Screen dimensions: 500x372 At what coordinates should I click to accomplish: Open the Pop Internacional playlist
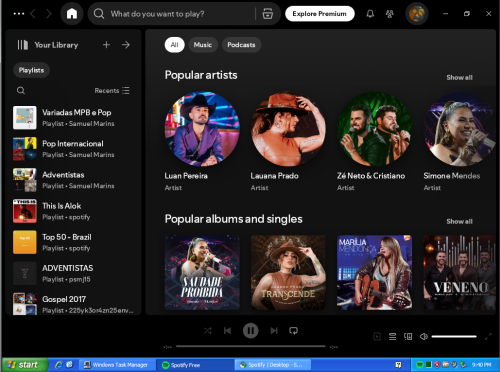73,149
